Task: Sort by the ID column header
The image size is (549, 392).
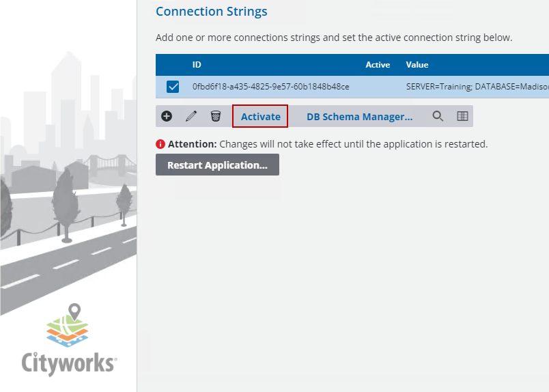Action: click(x=197, y=65)
